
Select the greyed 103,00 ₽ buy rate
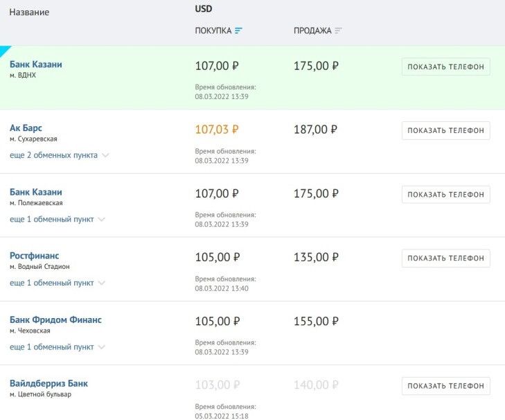(x=218, y=385)
